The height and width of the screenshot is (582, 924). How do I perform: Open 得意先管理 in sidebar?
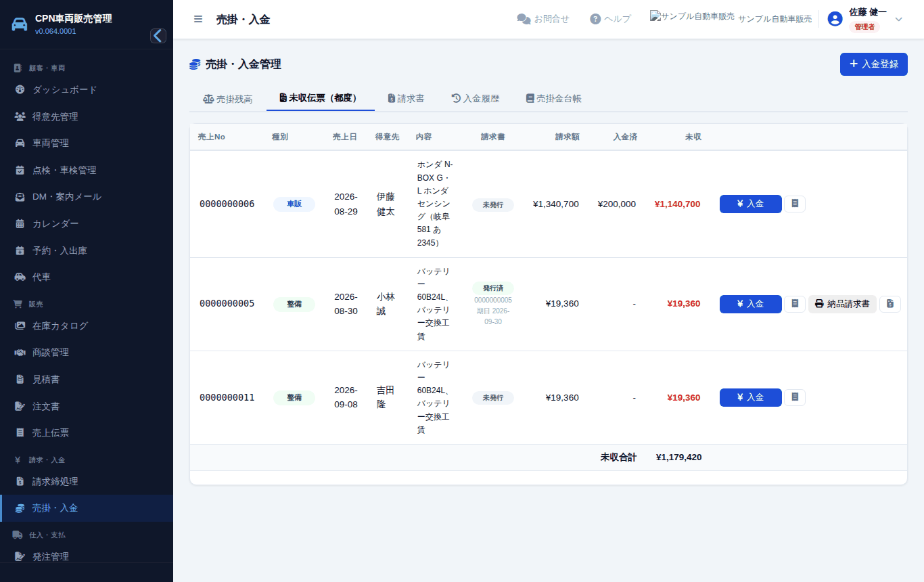[x=87, y=117]
